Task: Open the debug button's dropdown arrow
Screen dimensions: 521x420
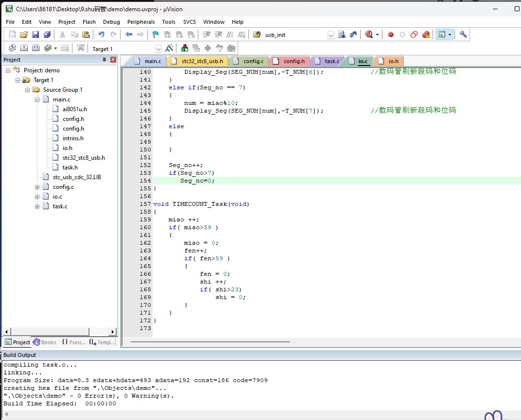Action: click(x=377, y=34)
